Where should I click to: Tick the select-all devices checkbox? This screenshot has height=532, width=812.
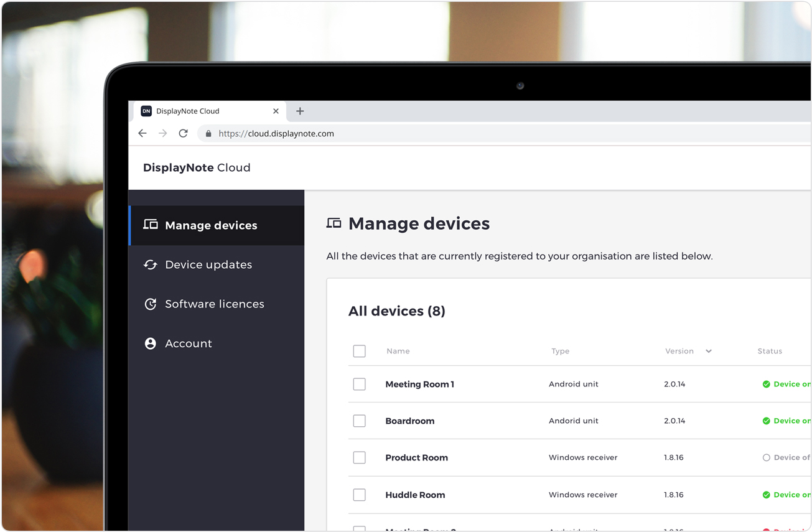tap(359, 351)
